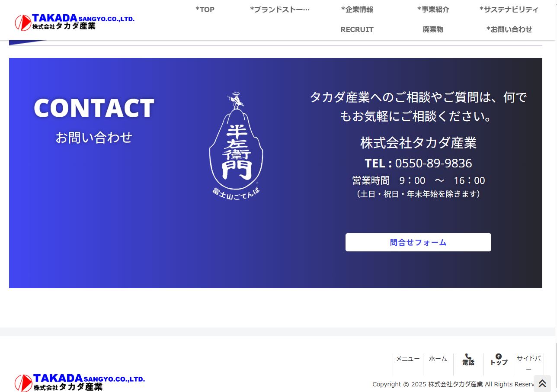This screenshot has height=392, width=557.
Task: Open the RECRUIT menu item
Action: tap(357, 29)
